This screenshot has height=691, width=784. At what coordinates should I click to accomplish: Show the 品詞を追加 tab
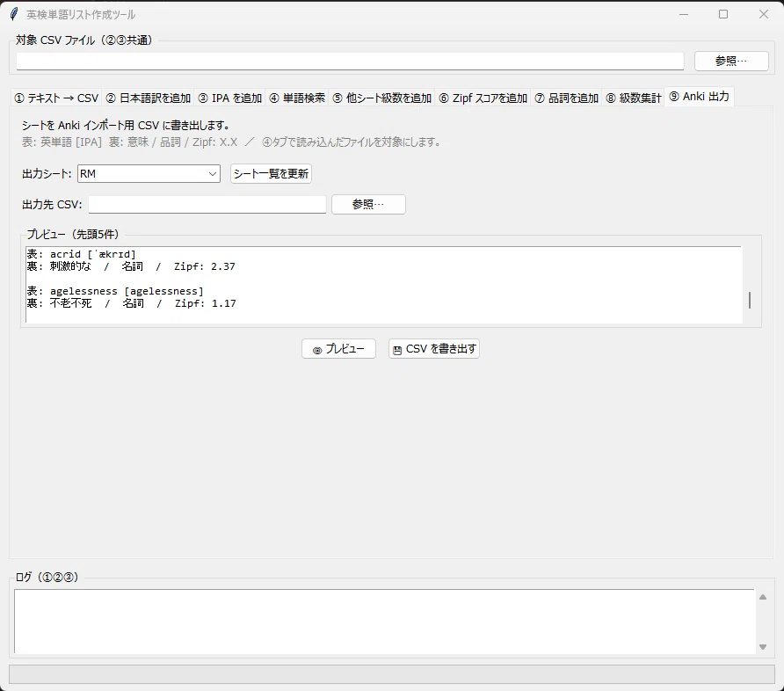[567, 98]
